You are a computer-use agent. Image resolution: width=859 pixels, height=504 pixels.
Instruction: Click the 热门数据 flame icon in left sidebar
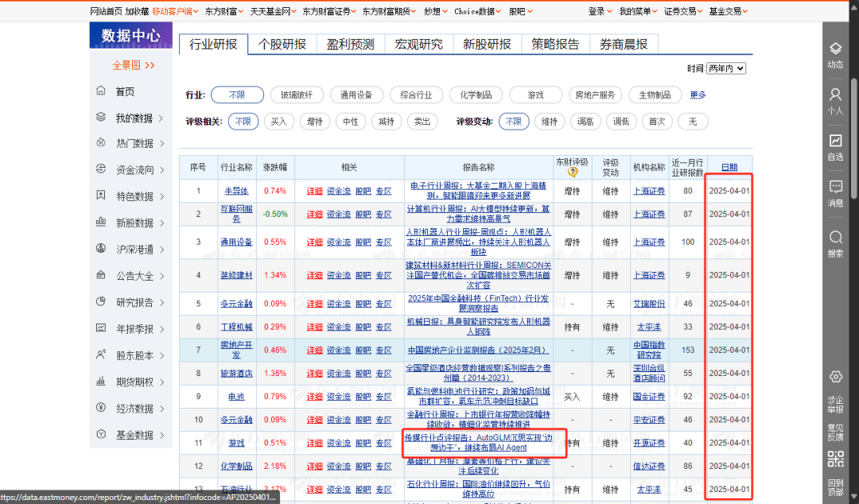coord(101,143)
